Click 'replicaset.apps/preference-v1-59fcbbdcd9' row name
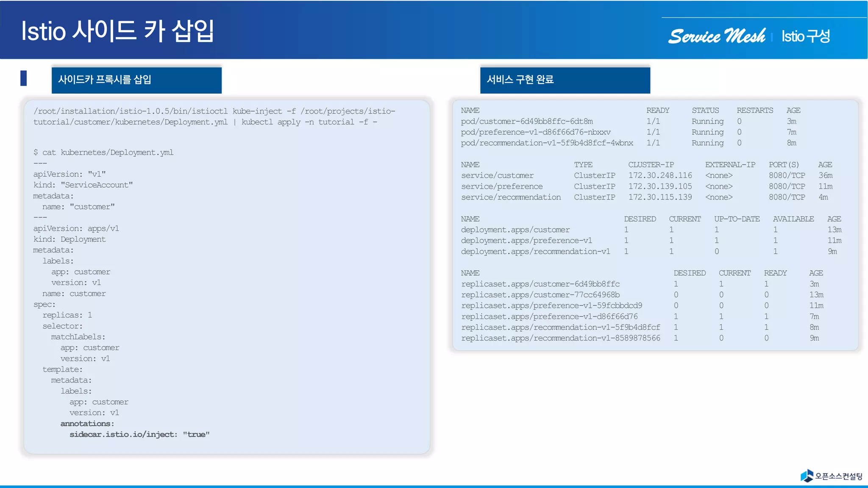The height and width of the screenshot is (488, 868). click(551, 305)
